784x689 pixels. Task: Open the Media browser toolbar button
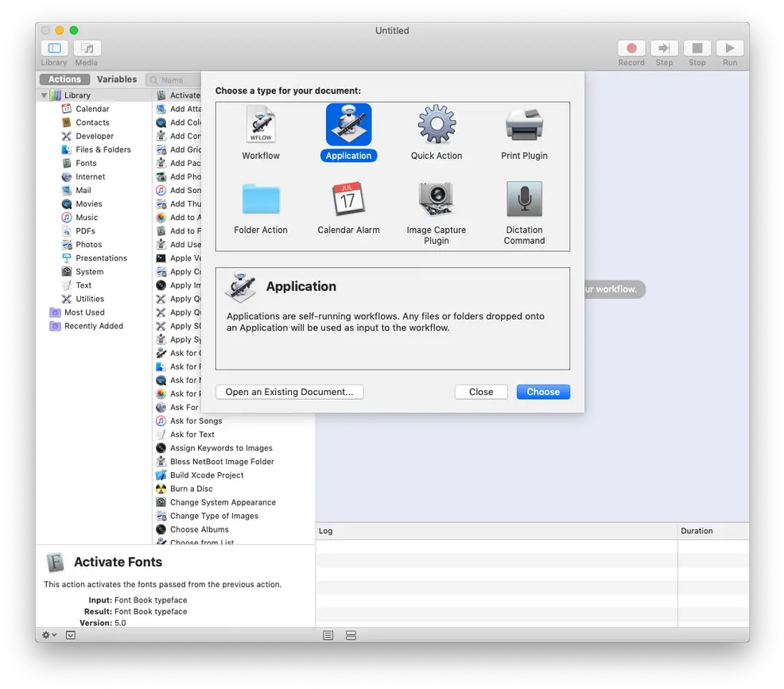(x=87, y=48)
